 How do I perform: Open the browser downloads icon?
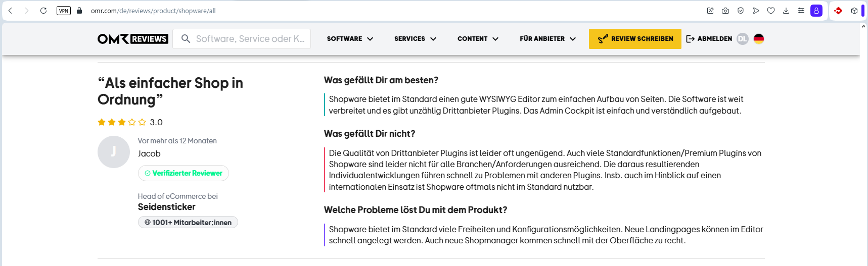pos(786,11)
